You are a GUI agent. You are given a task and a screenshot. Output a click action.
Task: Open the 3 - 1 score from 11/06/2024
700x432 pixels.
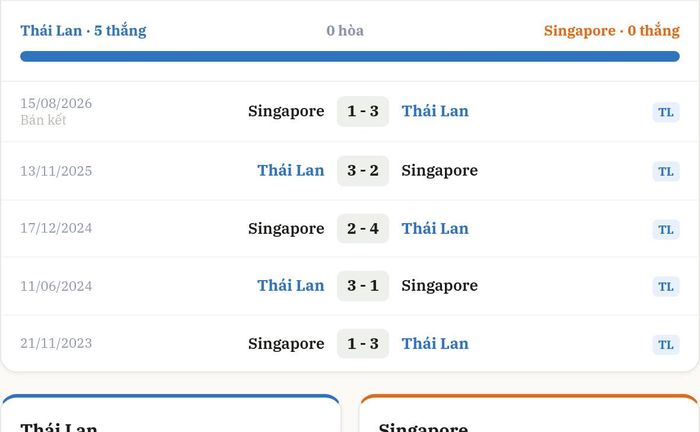pos(362,286)
